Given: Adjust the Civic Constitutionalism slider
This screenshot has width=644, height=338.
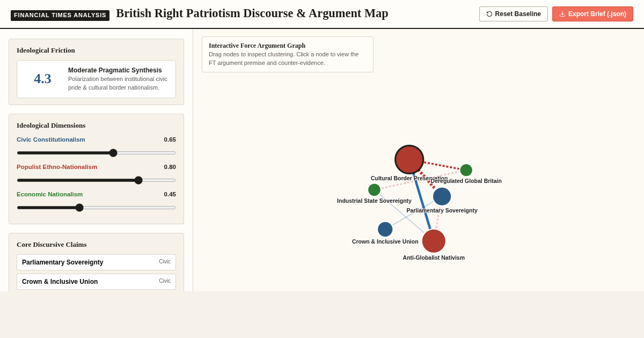Looking at the screenshot, I should point(96,153).
